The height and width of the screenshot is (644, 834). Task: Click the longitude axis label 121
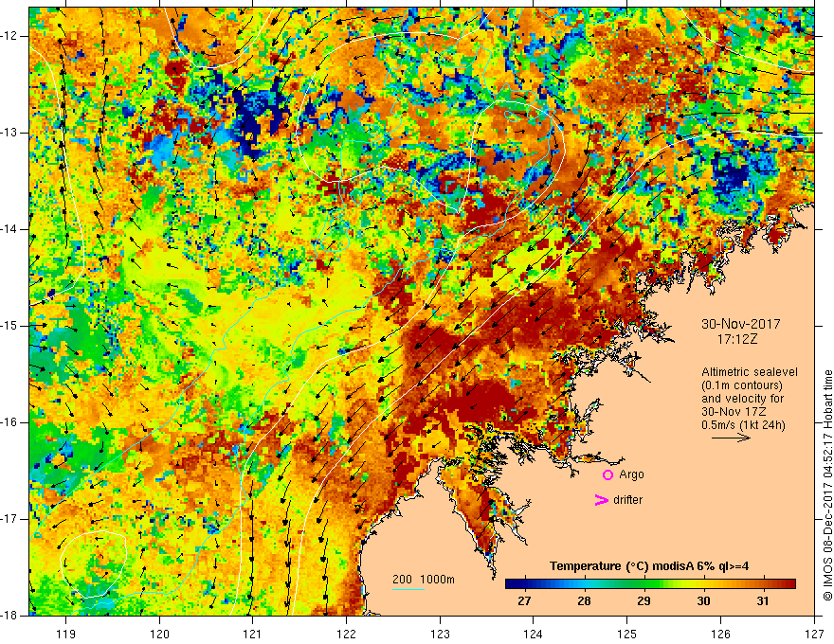(x=252, y=634)
